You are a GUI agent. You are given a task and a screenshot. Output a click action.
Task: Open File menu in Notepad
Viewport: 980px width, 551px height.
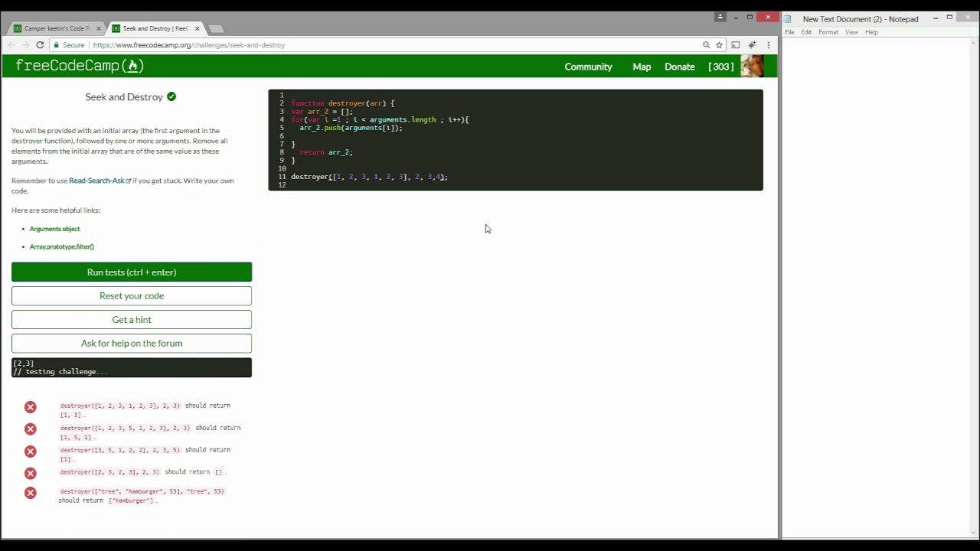coord(789,32)
